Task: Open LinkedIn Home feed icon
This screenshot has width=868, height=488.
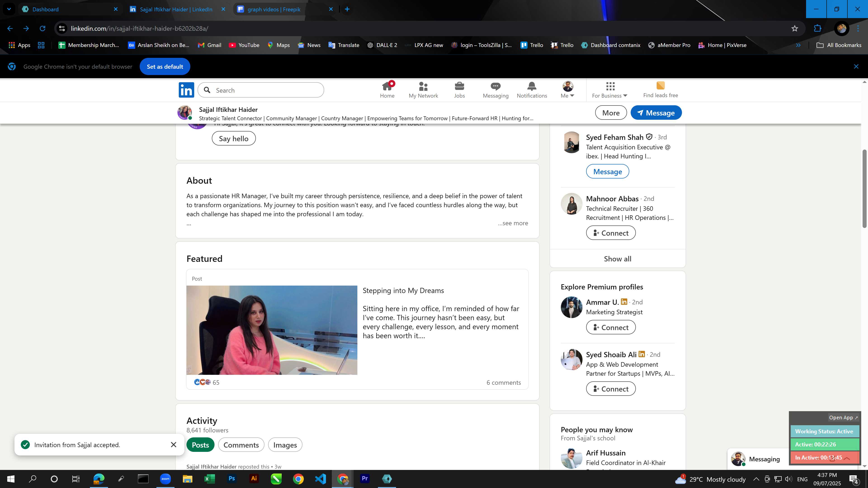Action: [x=387, y=90]
